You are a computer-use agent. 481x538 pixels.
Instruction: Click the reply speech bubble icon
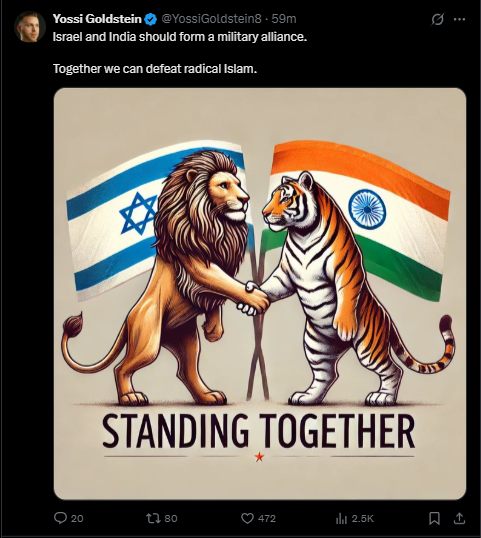click(60, 518)
